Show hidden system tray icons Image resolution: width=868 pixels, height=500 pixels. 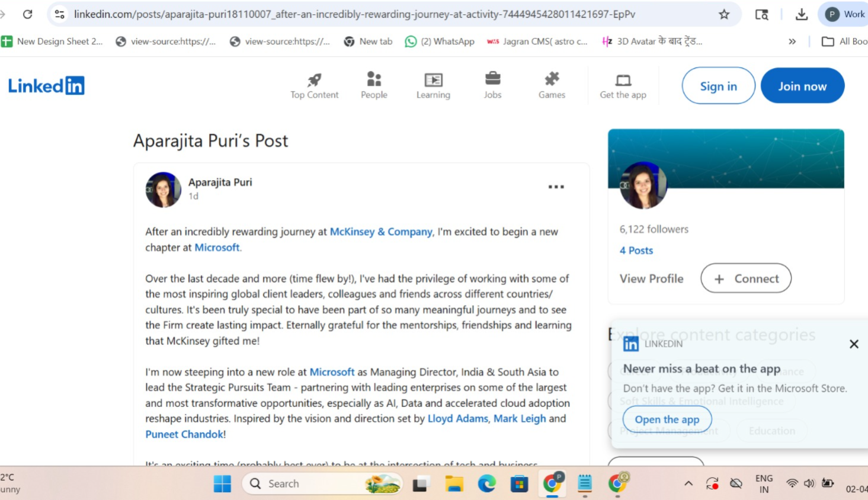[688, 484]
